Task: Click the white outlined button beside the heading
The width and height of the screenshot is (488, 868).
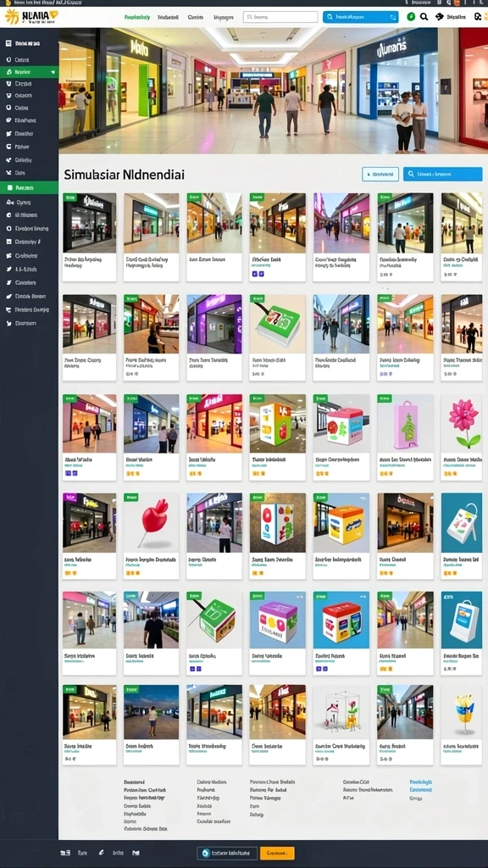Action: [x=380, y=175]
